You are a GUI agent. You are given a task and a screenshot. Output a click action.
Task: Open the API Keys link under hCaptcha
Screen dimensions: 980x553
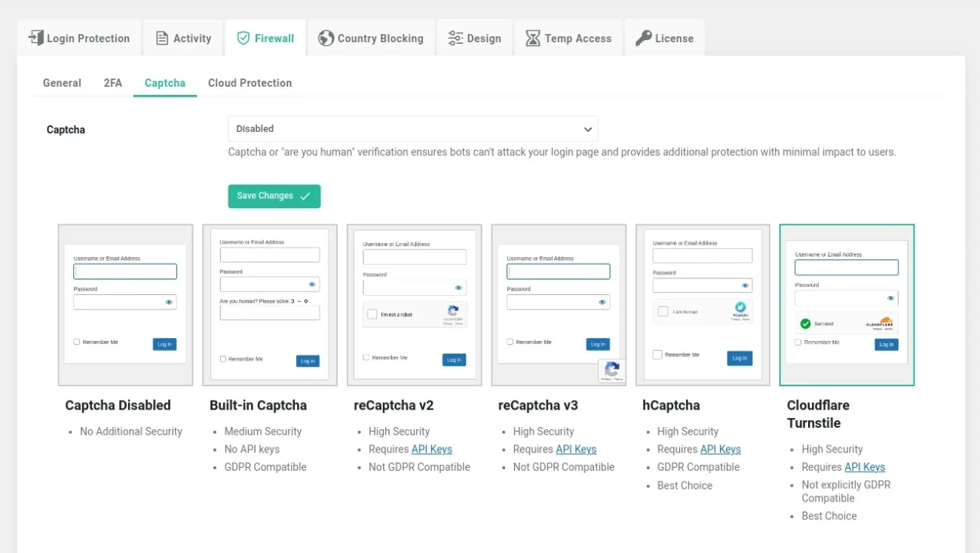coord(720,449)
